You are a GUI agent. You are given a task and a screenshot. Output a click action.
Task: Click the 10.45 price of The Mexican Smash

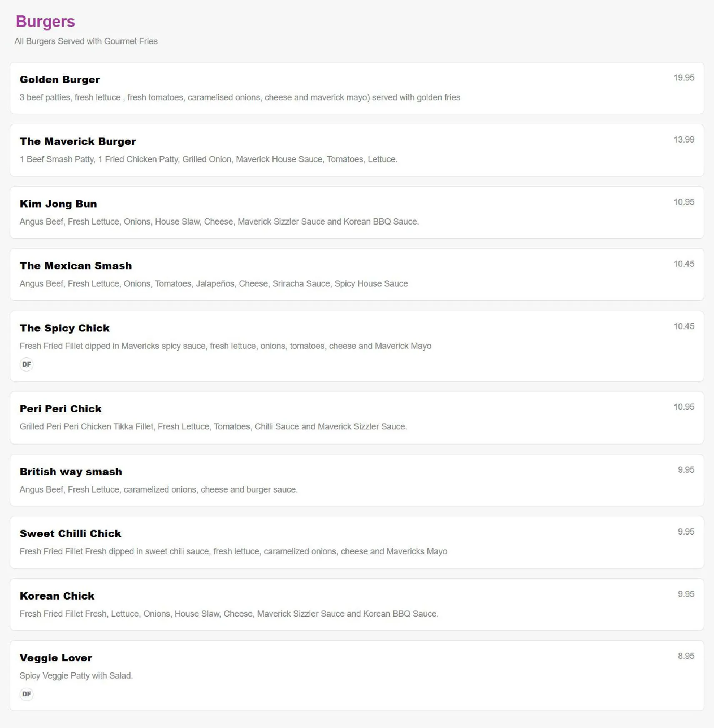point(684,264)
